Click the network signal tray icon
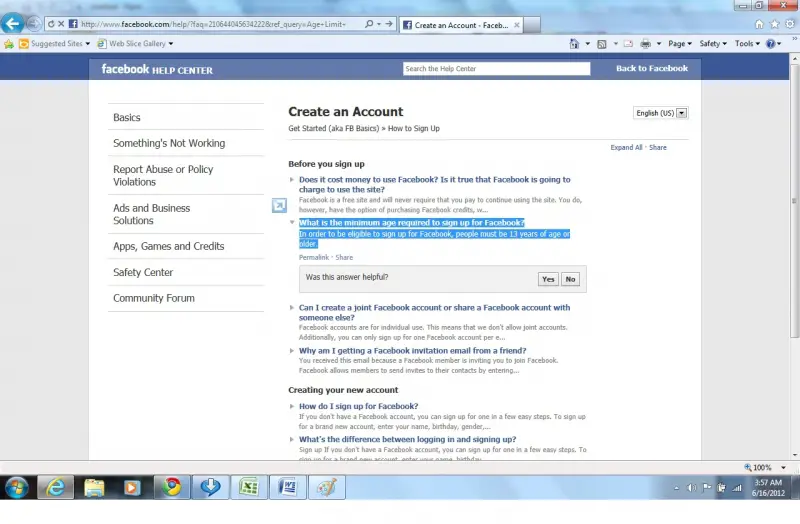The image size is (800, 524). pyautogui.click(x=737, y=488)
